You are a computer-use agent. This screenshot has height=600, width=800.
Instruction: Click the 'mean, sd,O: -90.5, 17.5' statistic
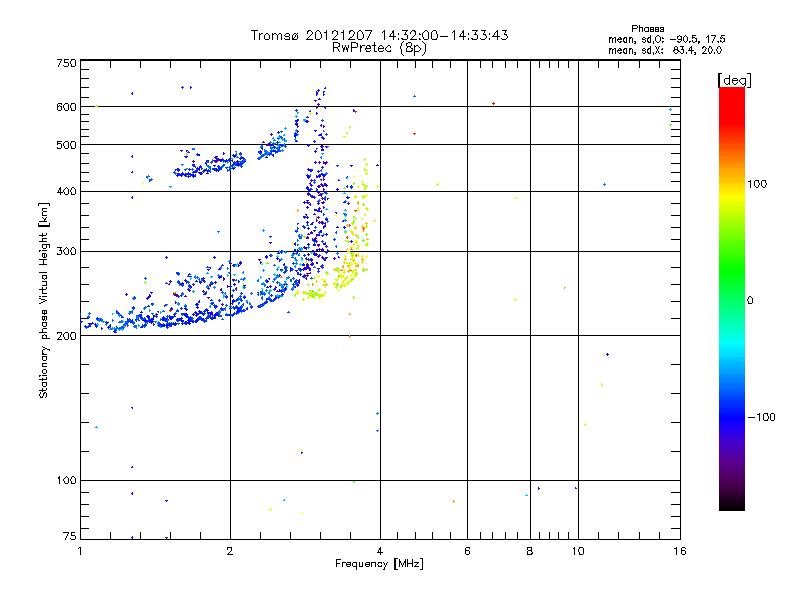pyautogui.click(x=666, y=39)
